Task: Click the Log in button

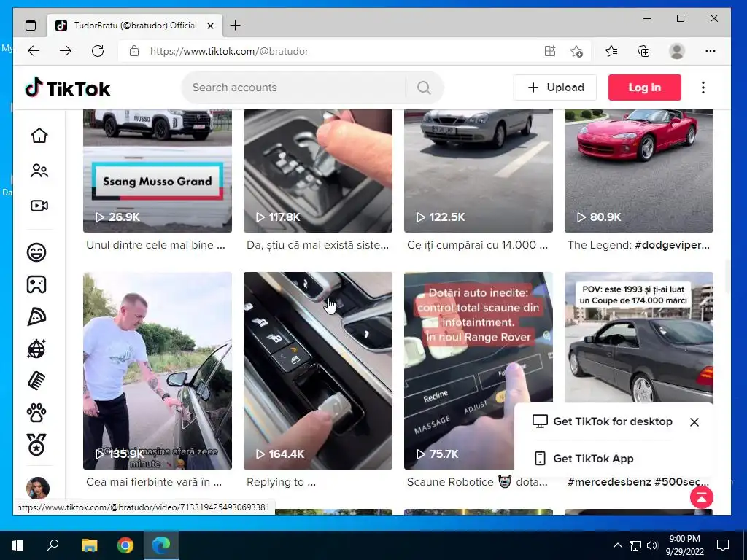Action: (645, 87)
